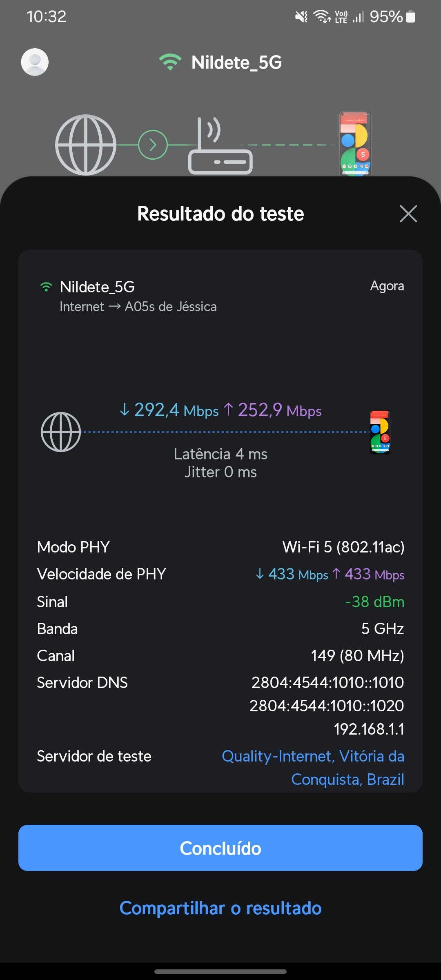Image resolution: width=441 pixels, height=980 pixels.
Task: Tap the battery indicator in status bar
Action: 411,17
